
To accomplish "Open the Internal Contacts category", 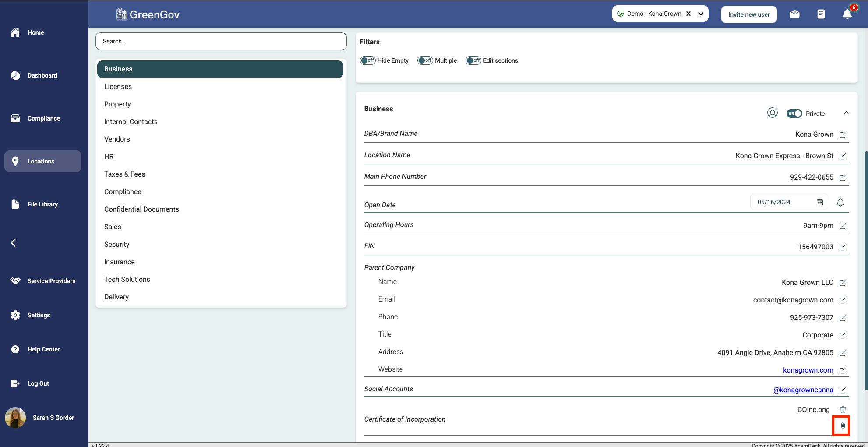I will coord(220,122).
